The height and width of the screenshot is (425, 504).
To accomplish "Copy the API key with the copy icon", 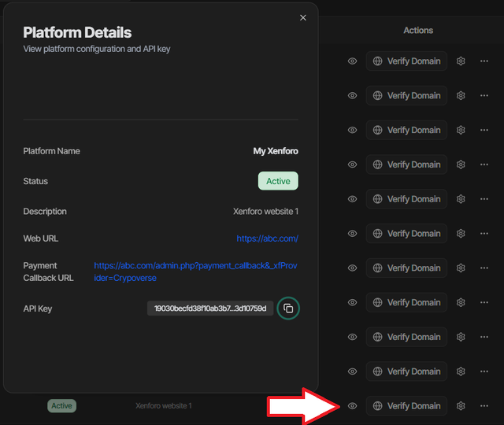I will point(288,309).
